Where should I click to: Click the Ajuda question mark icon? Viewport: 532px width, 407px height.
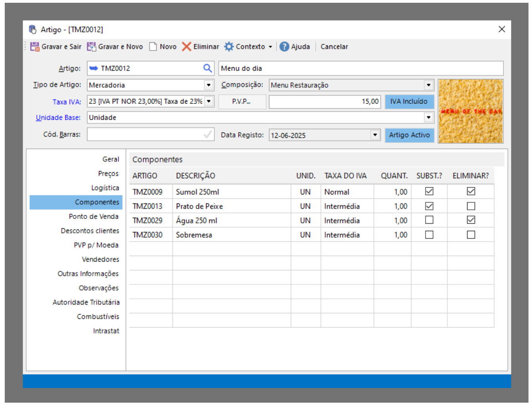click(284, 47)
